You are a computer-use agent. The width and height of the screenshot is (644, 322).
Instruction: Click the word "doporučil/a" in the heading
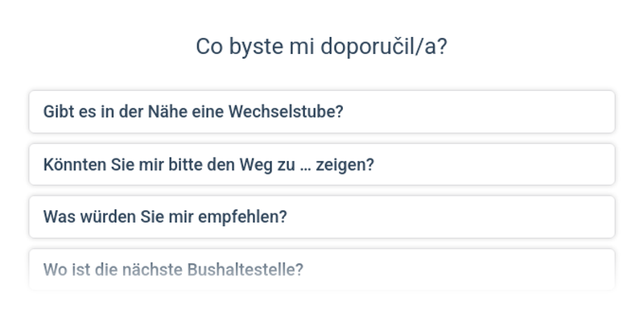coord(384,46)
